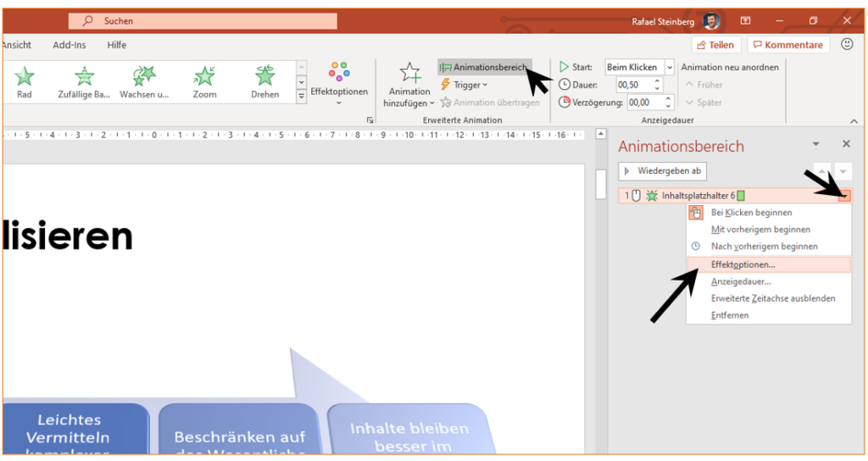Select the Rad animation effect
Screen dimensions: 868x461
25,82
